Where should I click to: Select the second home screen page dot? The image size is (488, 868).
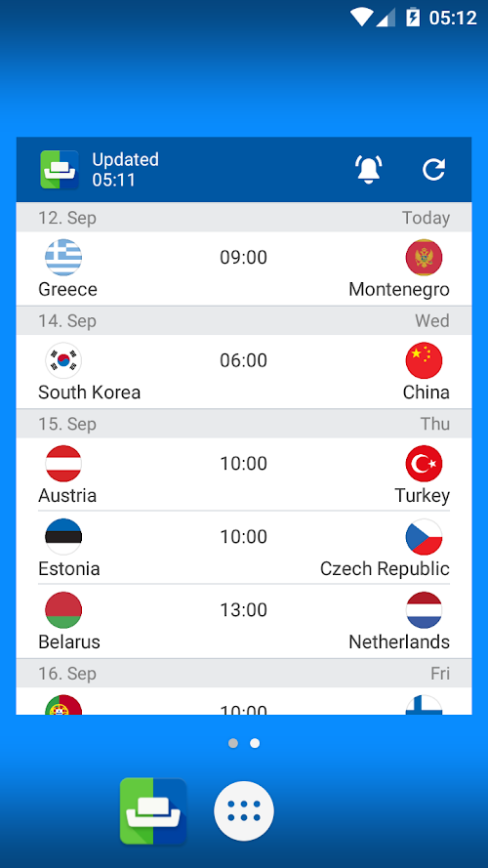tap(255, 743)
